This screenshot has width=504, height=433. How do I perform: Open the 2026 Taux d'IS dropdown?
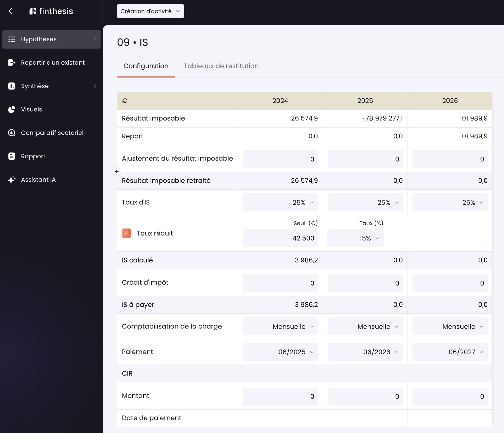pos(450,202)
